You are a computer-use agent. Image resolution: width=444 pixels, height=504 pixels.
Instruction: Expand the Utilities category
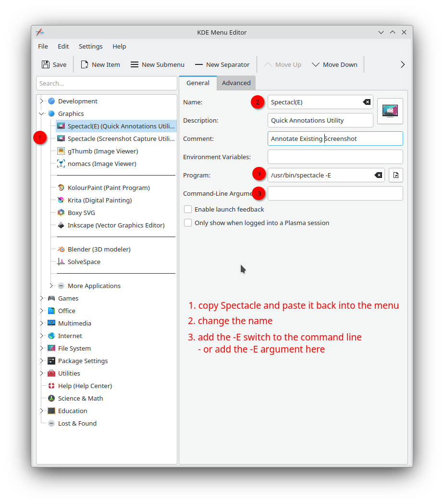pos(41,373)
